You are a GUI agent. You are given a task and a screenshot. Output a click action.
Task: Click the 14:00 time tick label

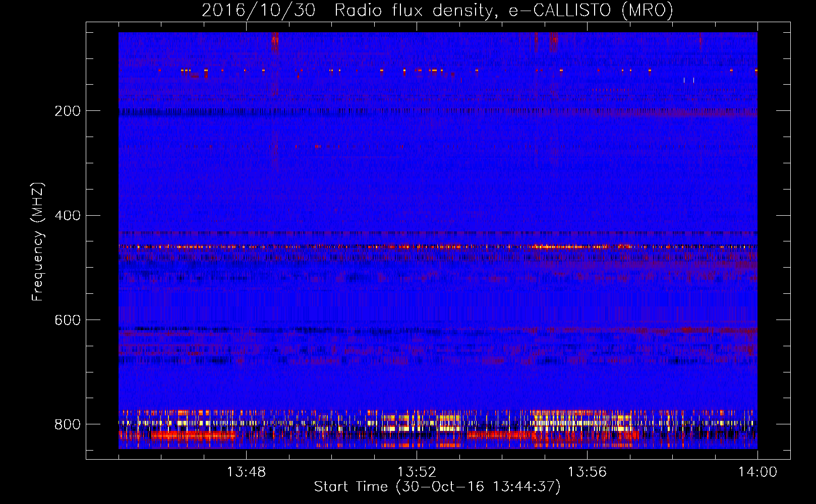click(757, 472)
